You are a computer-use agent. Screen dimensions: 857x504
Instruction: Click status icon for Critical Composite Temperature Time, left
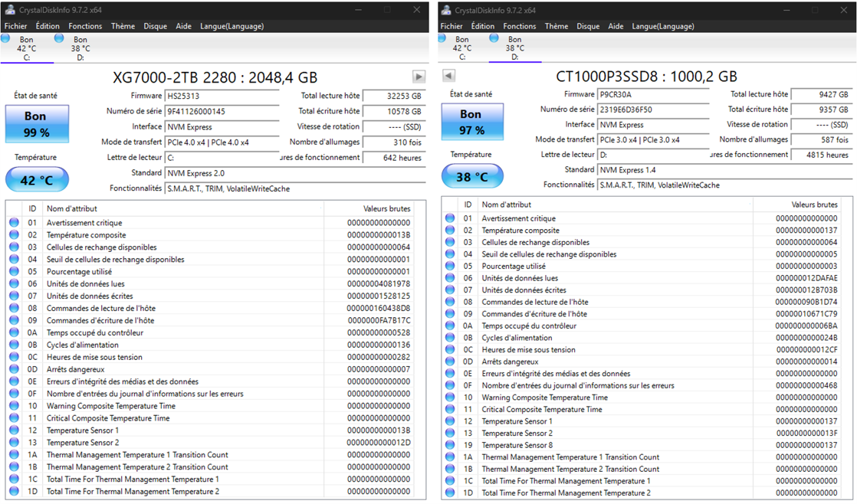[x=15, y=417]
